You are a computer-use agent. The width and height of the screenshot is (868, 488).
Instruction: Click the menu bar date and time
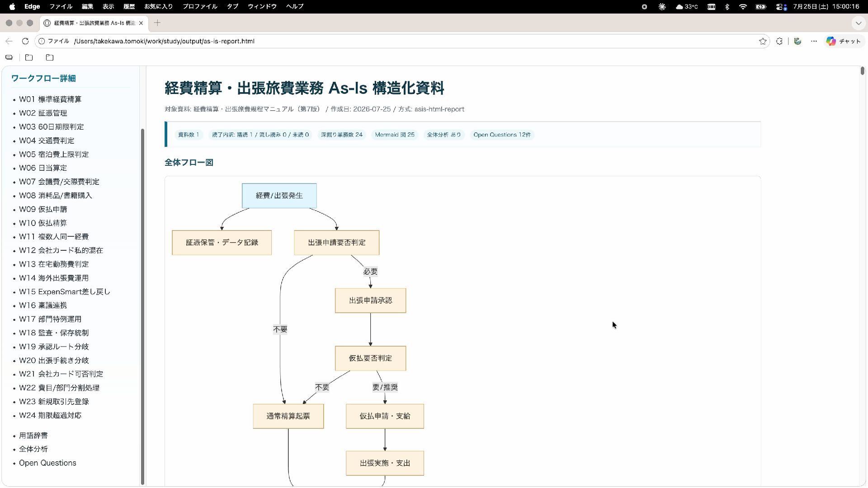826,7
